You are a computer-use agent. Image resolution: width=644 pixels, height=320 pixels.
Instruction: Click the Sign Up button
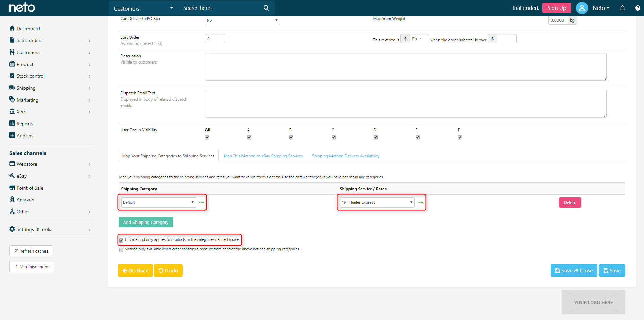pyautogui.click(x=556, y=8)
